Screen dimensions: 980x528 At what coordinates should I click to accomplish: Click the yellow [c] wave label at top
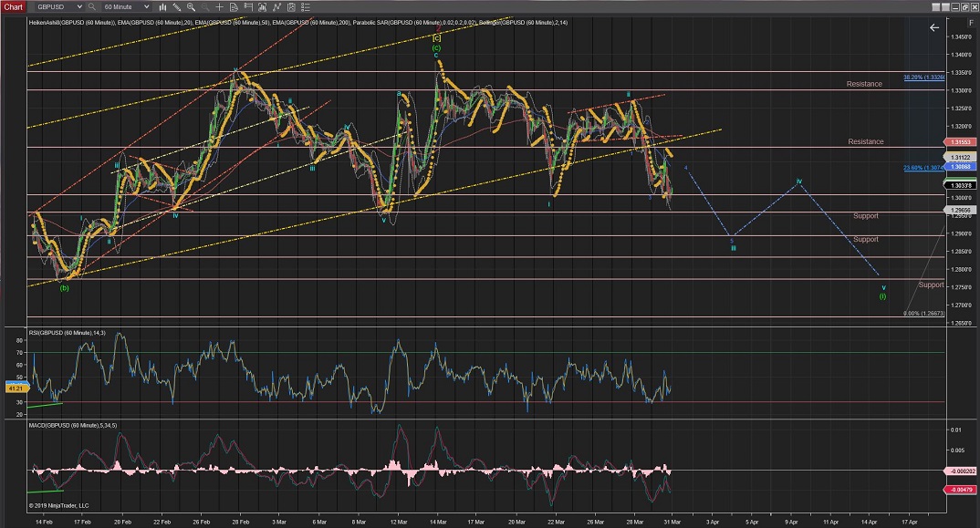[436, 38]
